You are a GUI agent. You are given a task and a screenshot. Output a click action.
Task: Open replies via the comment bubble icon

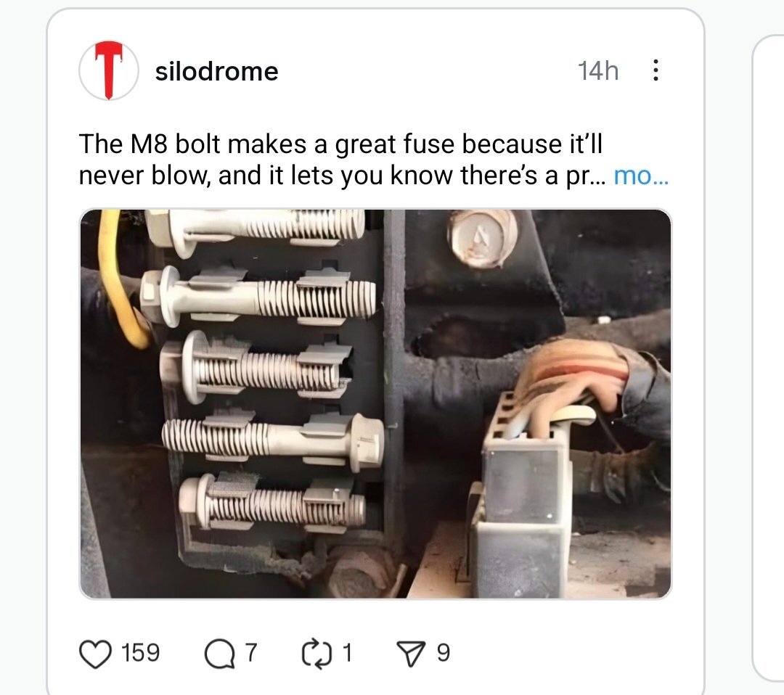pos(219,654)
